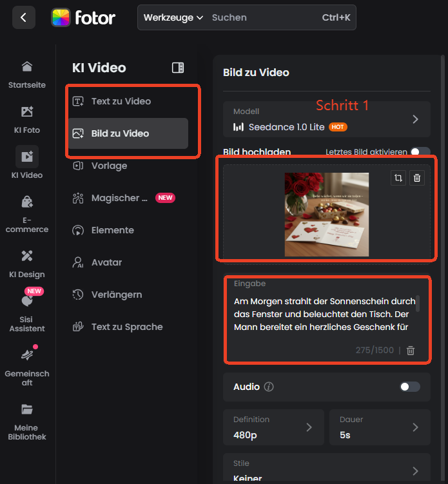Delete the uploaded image

click(x=417, y=179)
